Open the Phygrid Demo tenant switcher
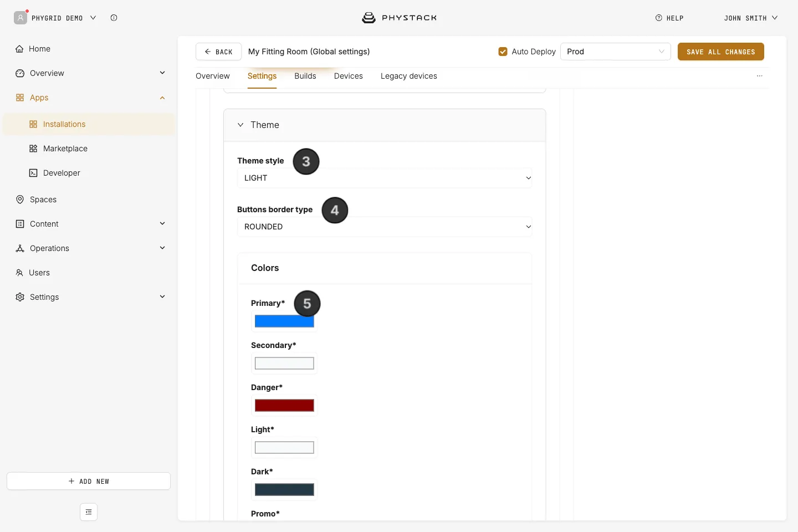Image resolution: width=798 pixels, height=532 pixels. pos(55,18)
